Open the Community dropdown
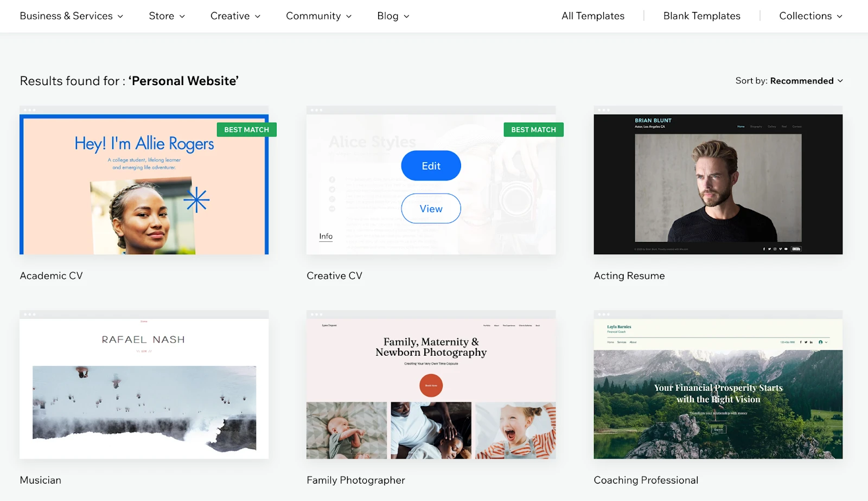The height and width of the screenshot is (501, 868). coord(318,16)
